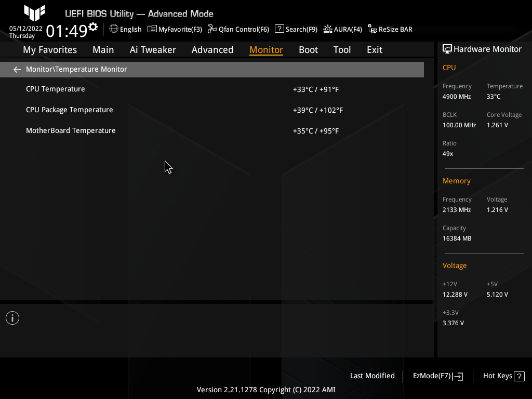
Task: Click the +35°C / +95°F value
Action: (316, 131)
